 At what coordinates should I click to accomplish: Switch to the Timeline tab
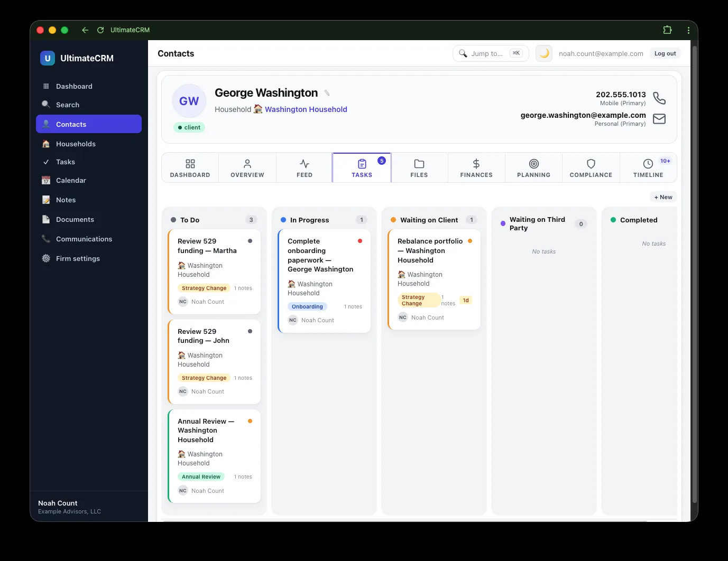(648, 168)
